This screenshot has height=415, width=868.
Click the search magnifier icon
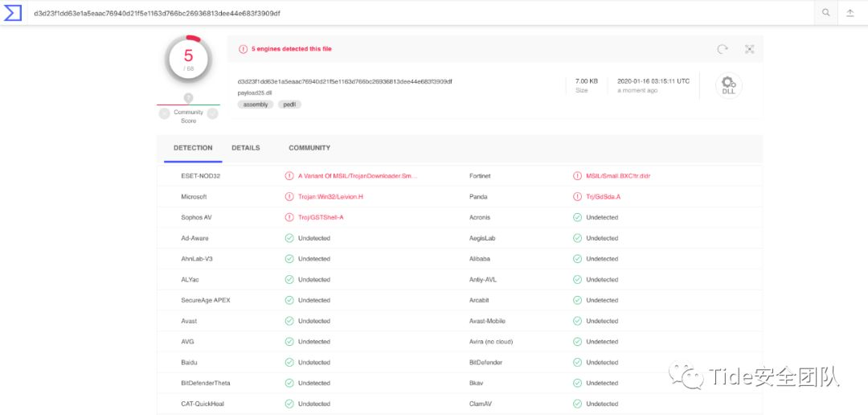point(825,14)
